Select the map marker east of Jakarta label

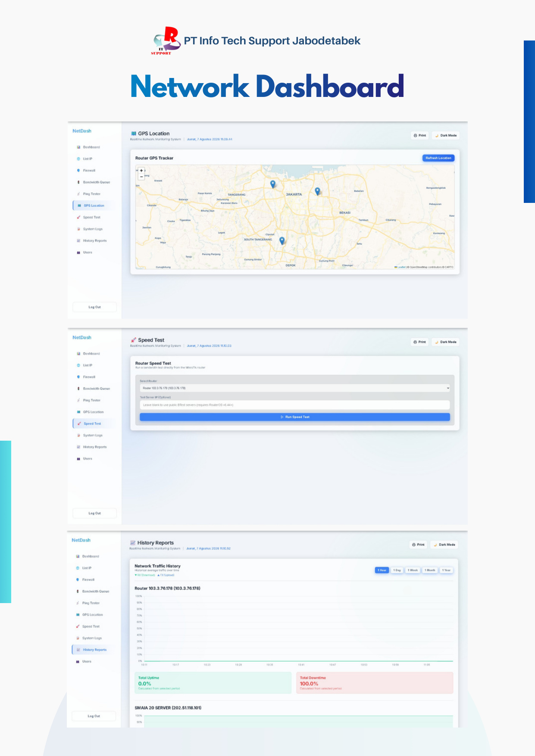coord(318,191)
